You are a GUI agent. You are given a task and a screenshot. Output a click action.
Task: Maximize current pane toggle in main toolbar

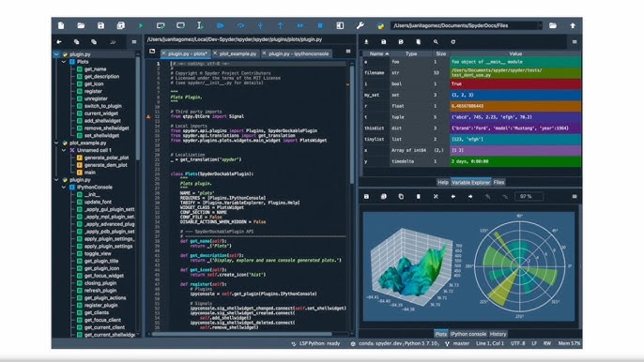(x=340, y=26)
